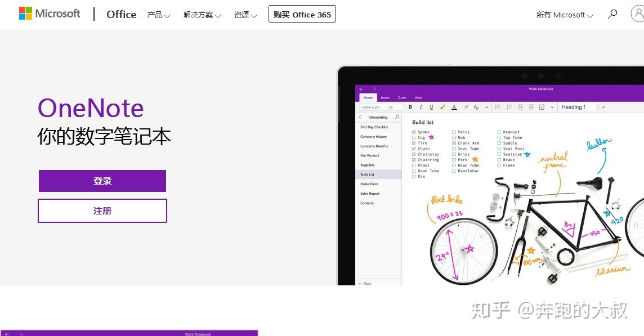The image size is (644, 336).
Task: Check the Valve checkbox
Action: click(454, 132)
